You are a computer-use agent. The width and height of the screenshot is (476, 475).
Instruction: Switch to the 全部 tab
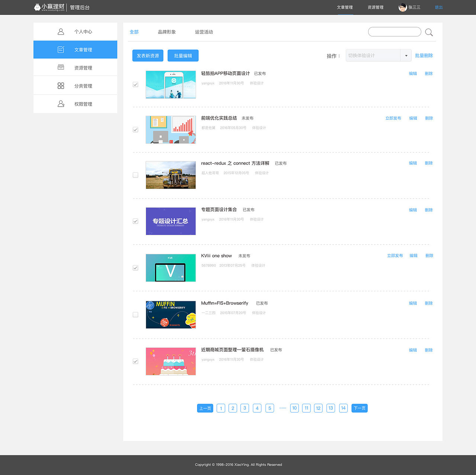(134, 32)
